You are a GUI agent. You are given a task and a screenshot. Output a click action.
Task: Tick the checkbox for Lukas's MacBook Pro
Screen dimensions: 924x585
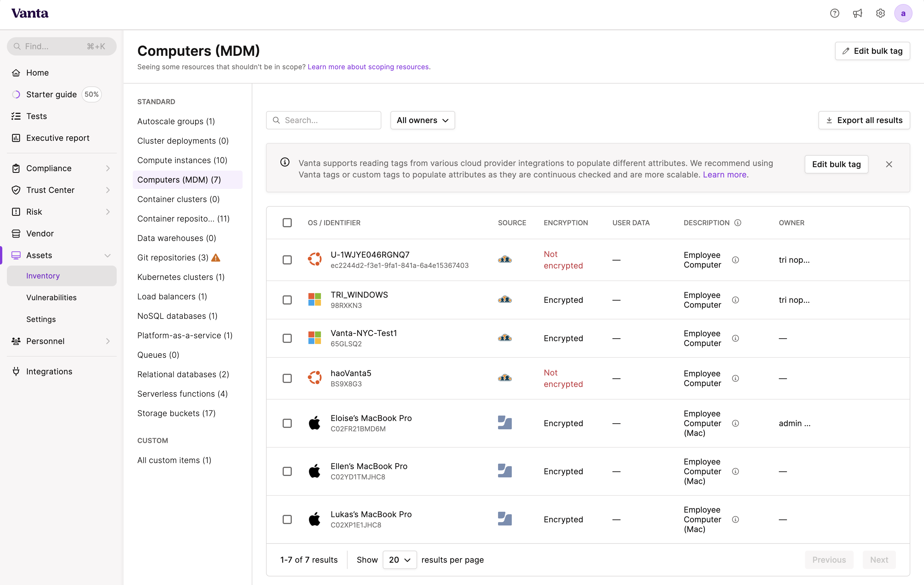coord(287,519)
